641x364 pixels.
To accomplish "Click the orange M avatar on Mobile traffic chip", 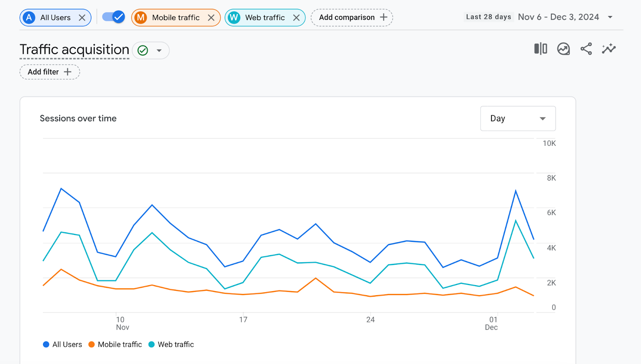I will (x=141, y=17).
